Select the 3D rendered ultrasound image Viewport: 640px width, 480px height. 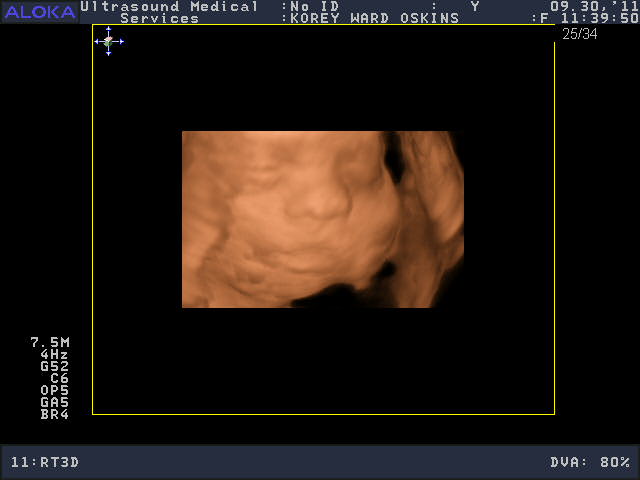click(322, 219)
